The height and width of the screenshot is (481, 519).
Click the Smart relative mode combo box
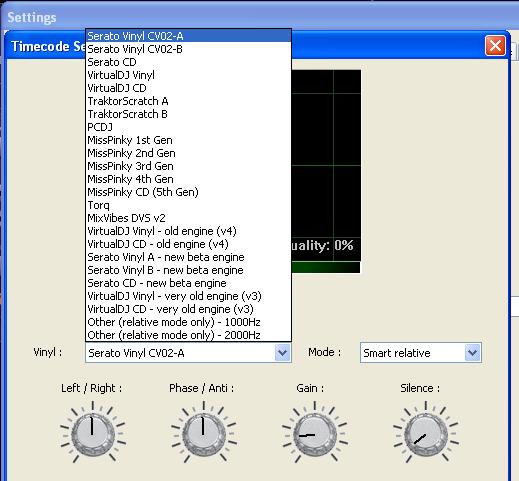(421, 353)
